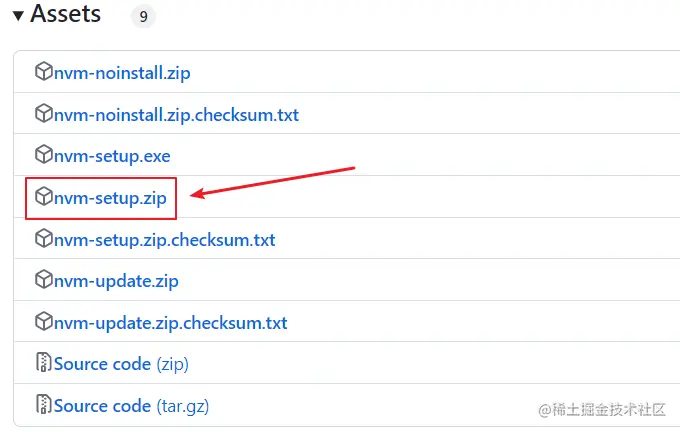Download the nvm-noinstall.zip file
The height and width of the screenshot is (432, 680).
[122, 73]
